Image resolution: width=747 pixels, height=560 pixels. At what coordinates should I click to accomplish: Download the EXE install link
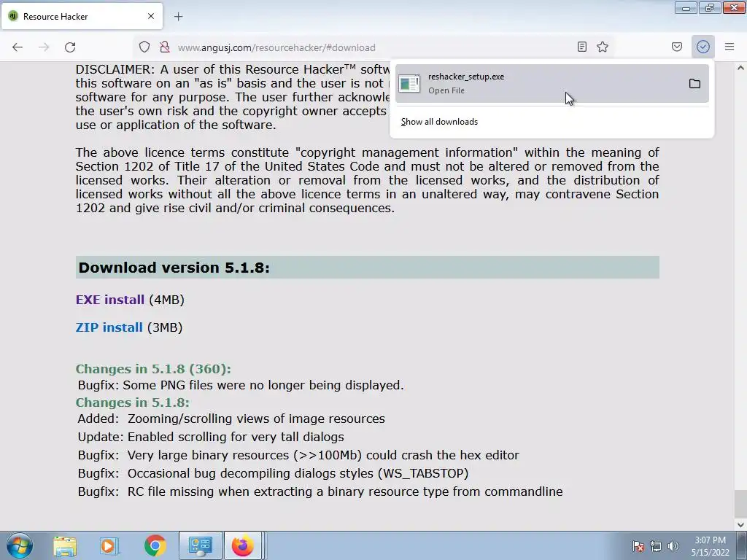pyautogui.click(x=109, y=300)
